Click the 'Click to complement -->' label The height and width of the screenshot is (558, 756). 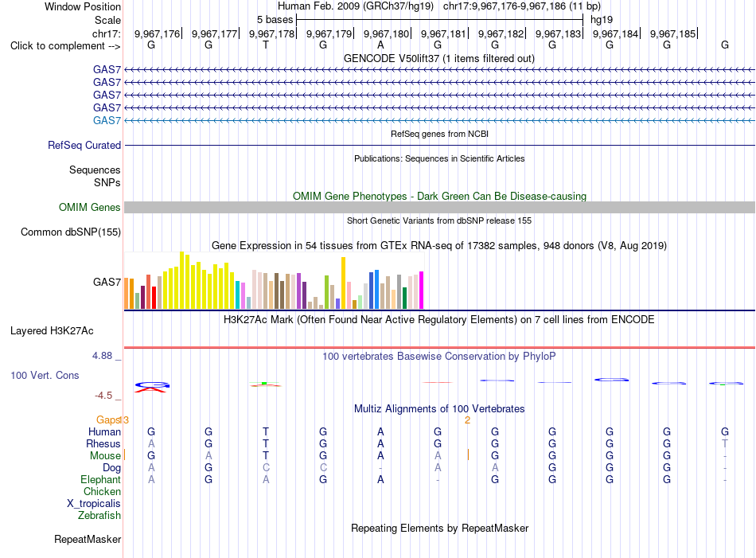pos(65,46)
